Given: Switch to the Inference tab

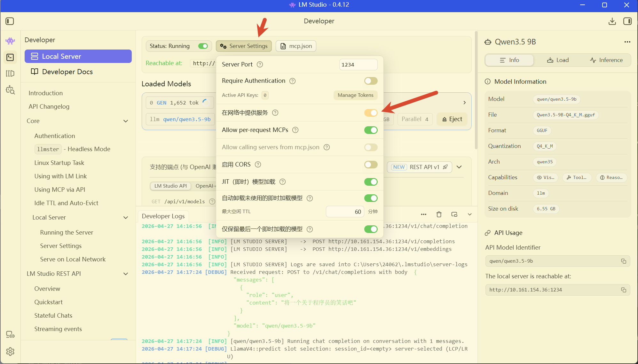Looking at the screenshot, I should tap(606, 60).
